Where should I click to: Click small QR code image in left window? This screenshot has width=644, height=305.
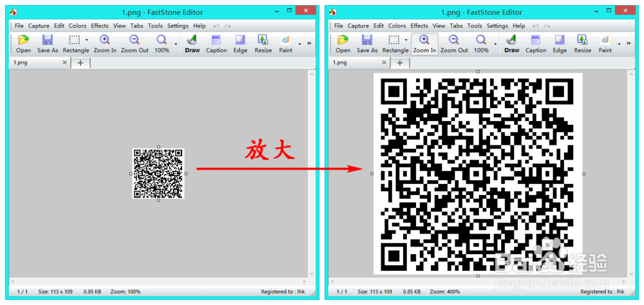(x=158, y=174)
